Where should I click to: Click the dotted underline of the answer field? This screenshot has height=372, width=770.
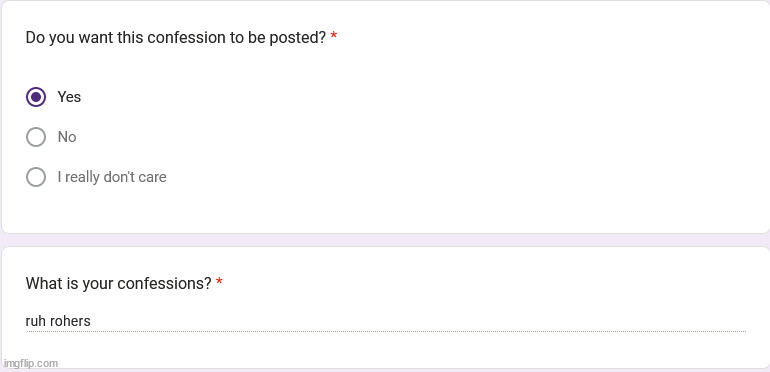386,332
